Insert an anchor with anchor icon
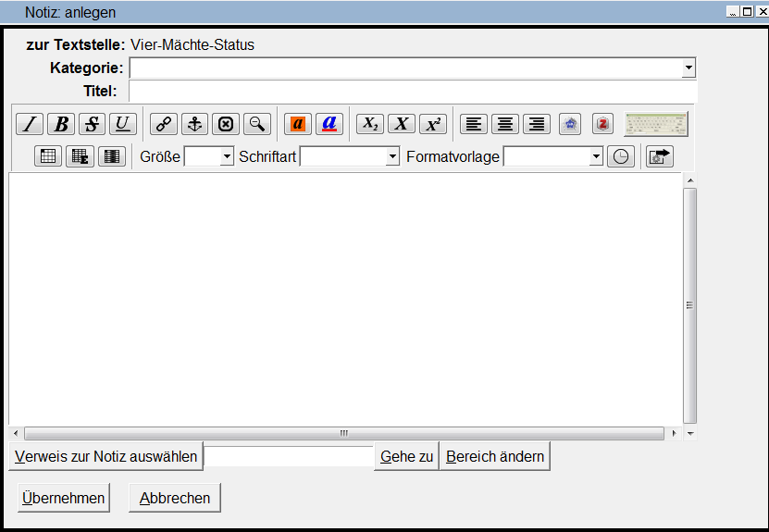Viewport: 769px width, 532px height. click(194, 124)
